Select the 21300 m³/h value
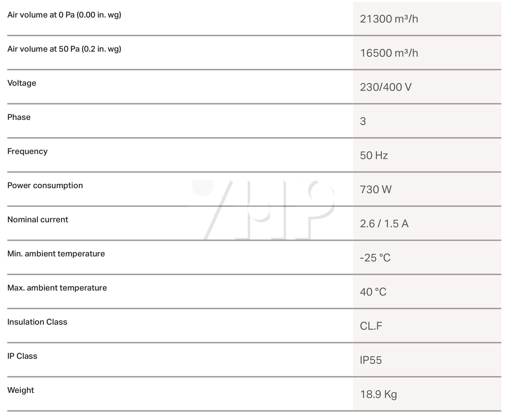The height and width of the screenshot is (420, 509). (389, 19)
